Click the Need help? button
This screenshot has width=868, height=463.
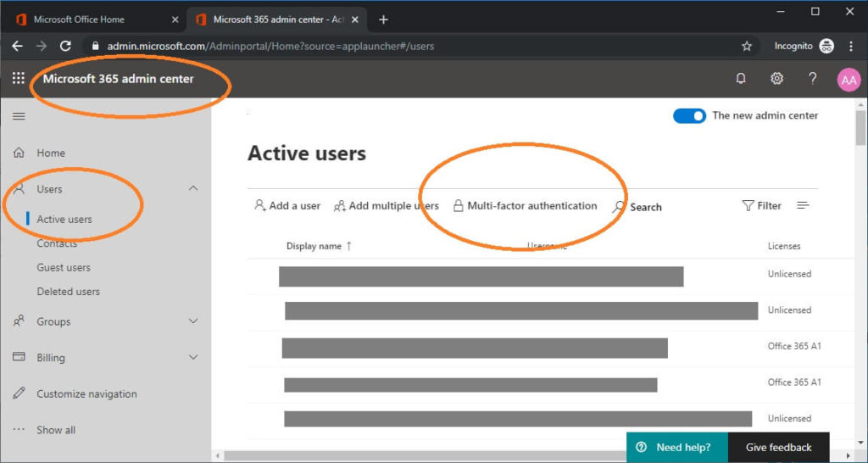tap(677, 448)
